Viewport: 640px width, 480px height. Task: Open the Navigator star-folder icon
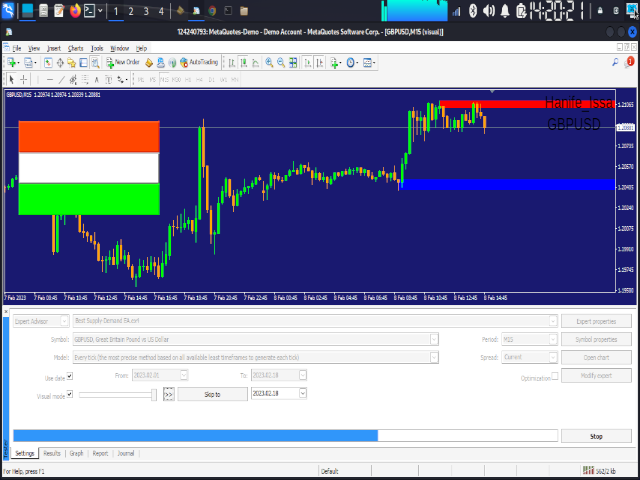point(71,62)
